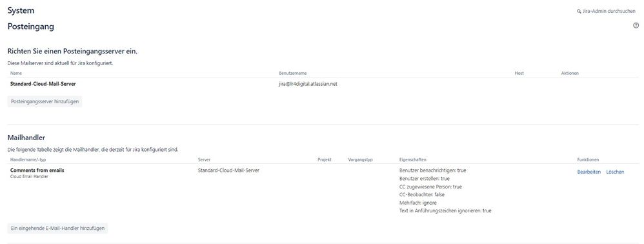Click Posteingangsserver hinzufügen button
The image size is (644, 244).
[x=45, y=101]
